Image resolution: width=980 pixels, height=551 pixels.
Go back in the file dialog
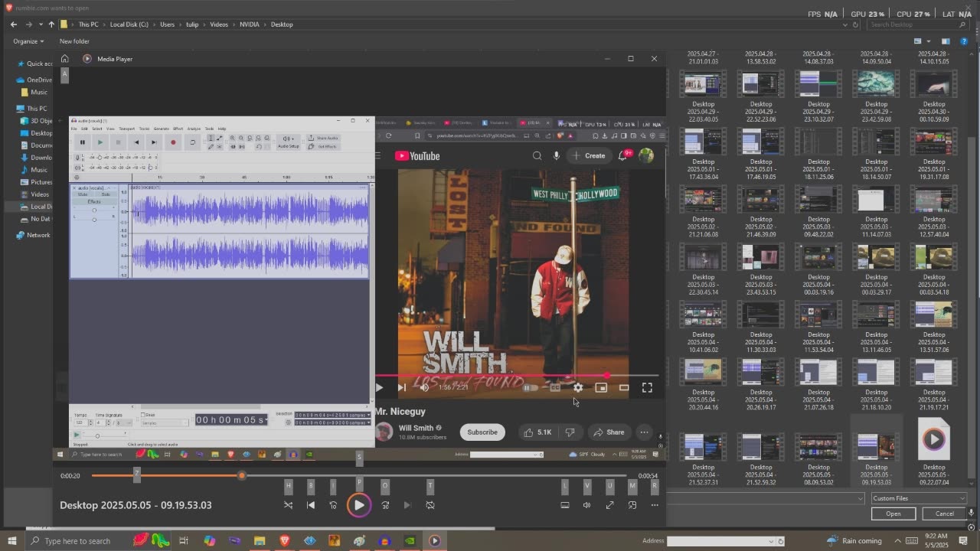pyautogui.click(x=13, y=24)
